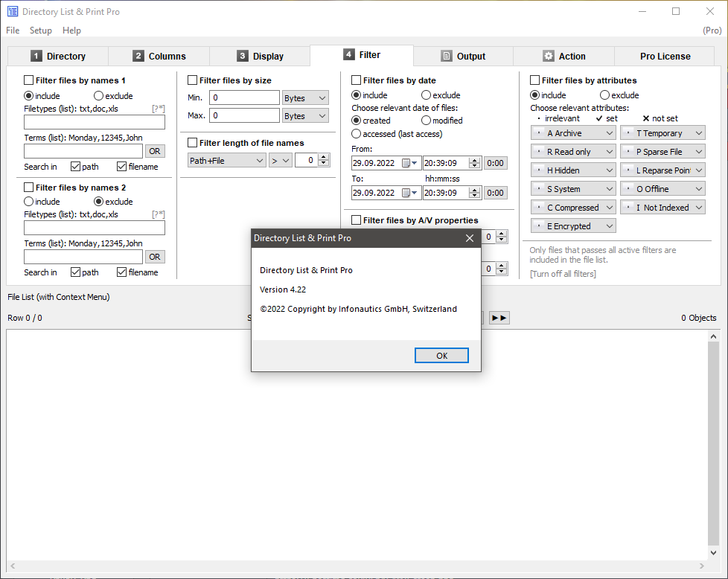Click OR button in names filter 2
Image resolution: width=728 pixels, height=579 pixels.
pyautogui.click(x=155, y=257)
